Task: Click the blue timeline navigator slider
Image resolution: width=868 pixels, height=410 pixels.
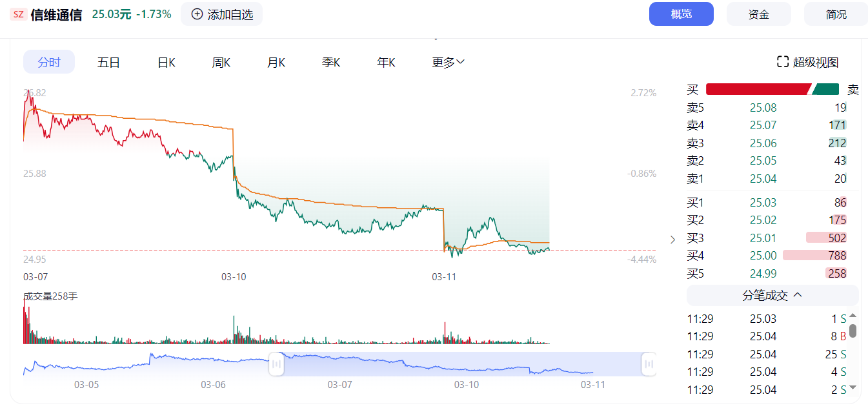Action: point(461,364)
